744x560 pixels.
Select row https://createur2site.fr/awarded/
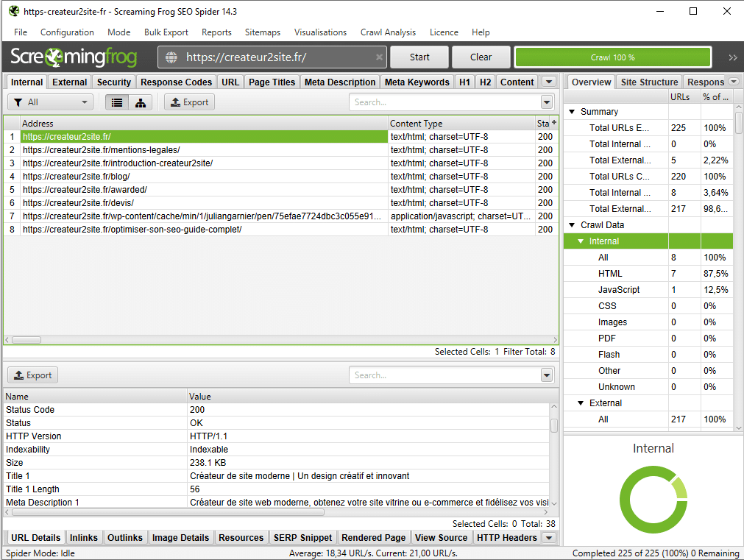(281, 190)
